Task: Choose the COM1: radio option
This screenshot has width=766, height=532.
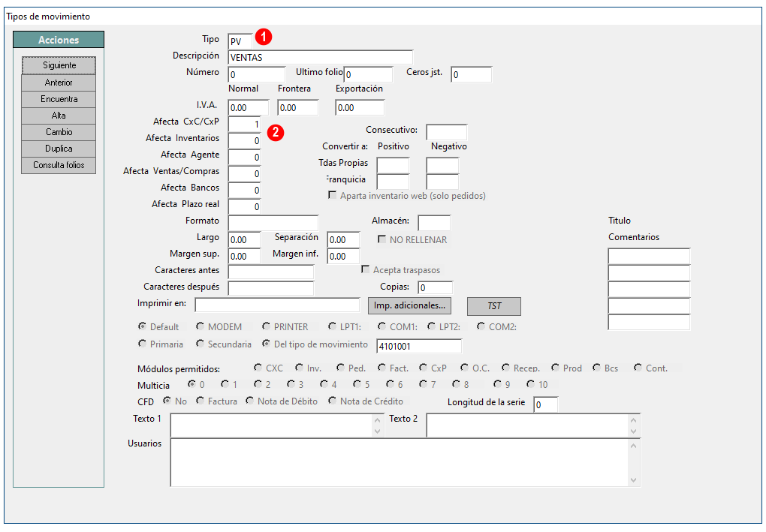Action: (x=381, y=326)
